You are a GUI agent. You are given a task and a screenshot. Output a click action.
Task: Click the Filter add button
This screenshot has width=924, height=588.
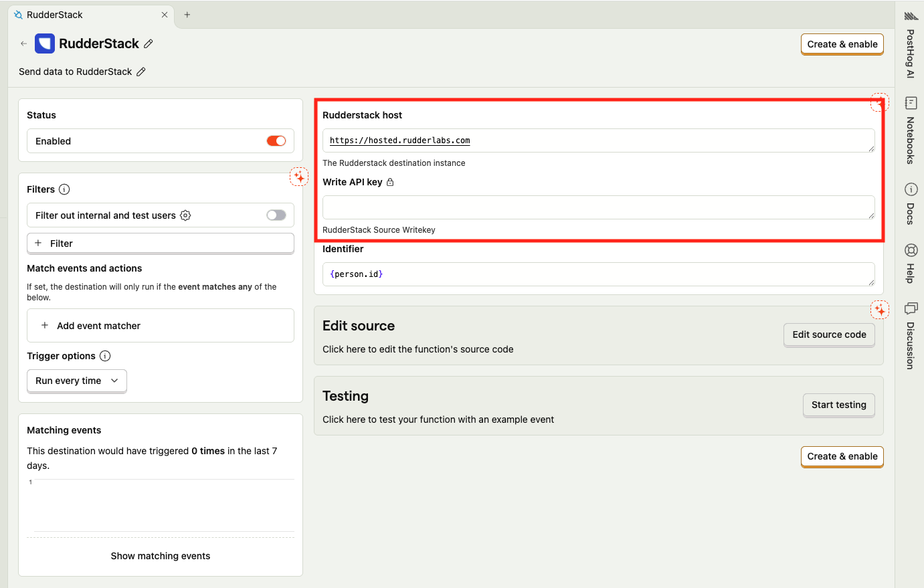coord(161,243)
